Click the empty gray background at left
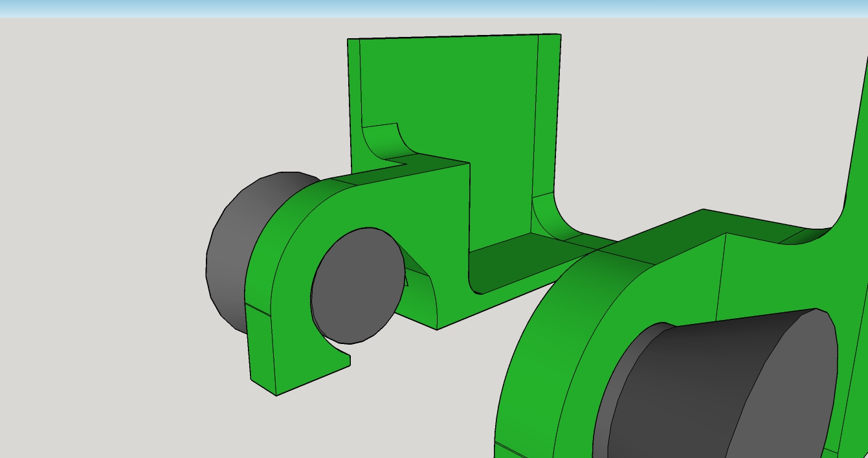The image size is (868, 458). pyautogui.click(x=97, y=227)
